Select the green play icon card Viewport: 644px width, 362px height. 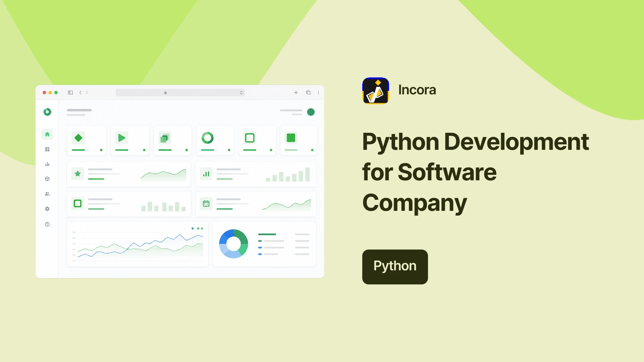(130, 140)
